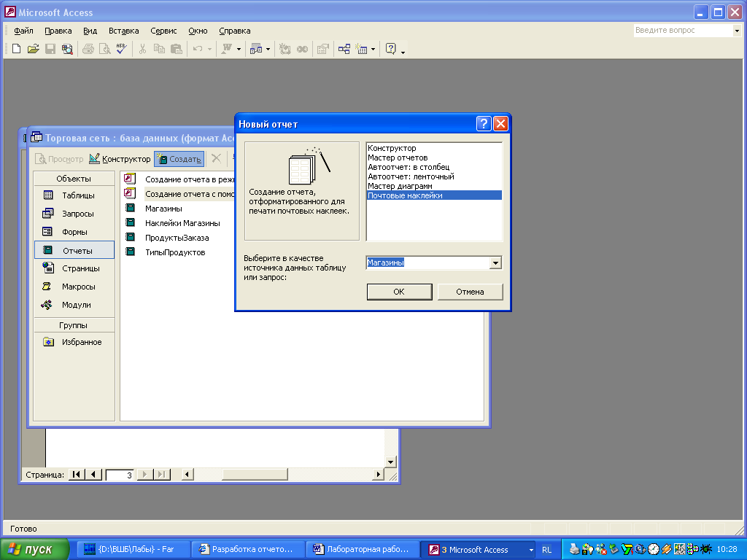This screenshot has height=560, width=747.
Task: Click the Open folder toolbar icon
Action: pos(33,49)
